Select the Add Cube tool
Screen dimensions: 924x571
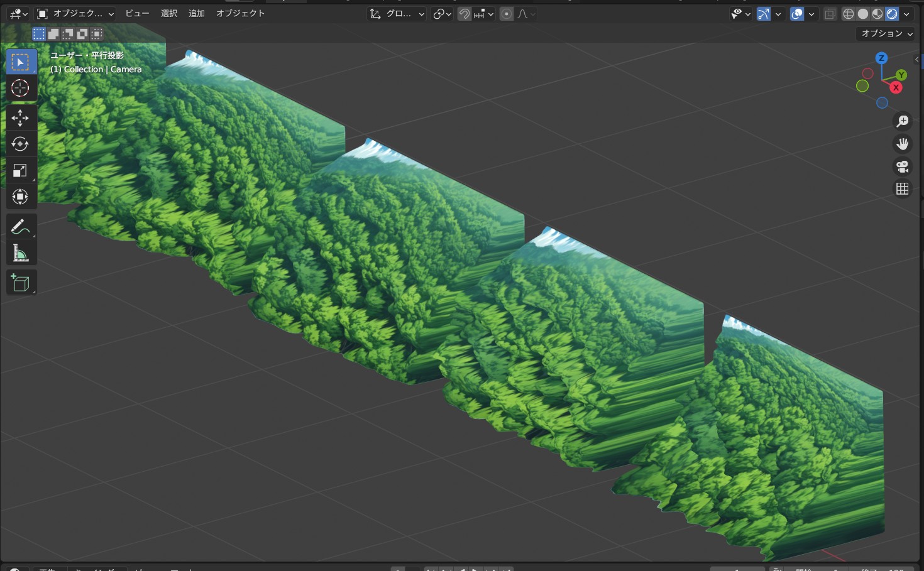(20, 283)
